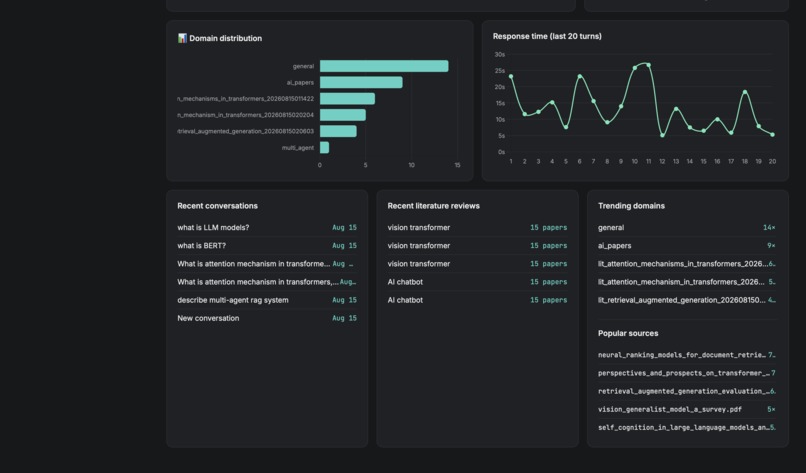Open "describe multi-agent rag system" conversation

[x=267, y=300]
